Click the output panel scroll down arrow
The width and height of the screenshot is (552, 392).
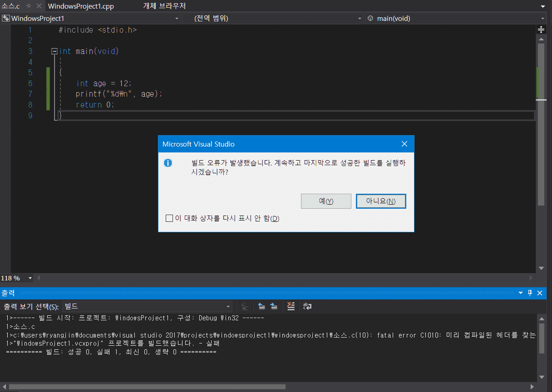pyautogui.click(x=541, y=377)
